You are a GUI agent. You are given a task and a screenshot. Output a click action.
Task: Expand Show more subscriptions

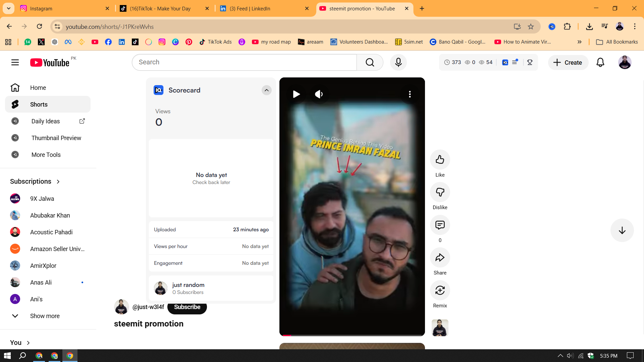(45, 316)
